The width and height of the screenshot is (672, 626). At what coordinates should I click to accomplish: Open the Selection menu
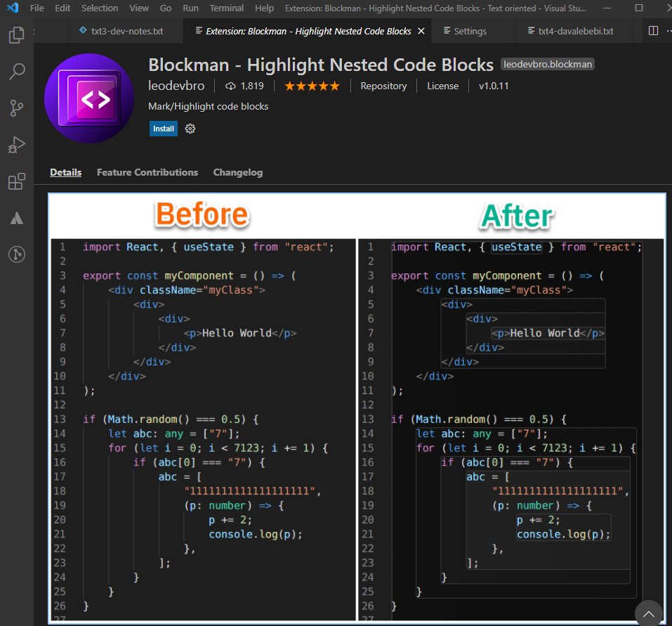[100, 8]
